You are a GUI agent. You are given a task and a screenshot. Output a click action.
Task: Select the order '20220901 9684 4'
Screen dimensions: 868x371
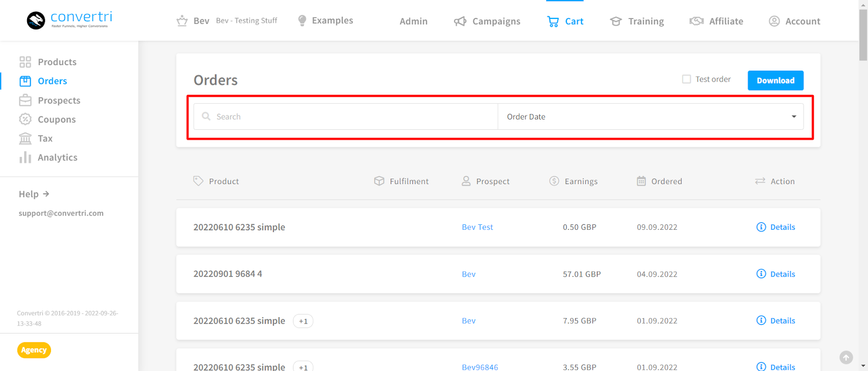coord(228,274)
